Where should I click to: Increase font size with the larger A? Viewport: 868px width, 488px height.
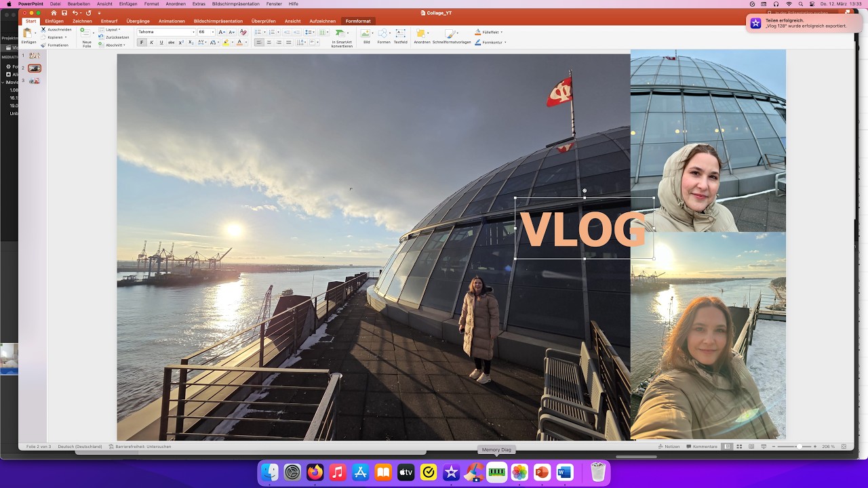click(x=222, y=32)
